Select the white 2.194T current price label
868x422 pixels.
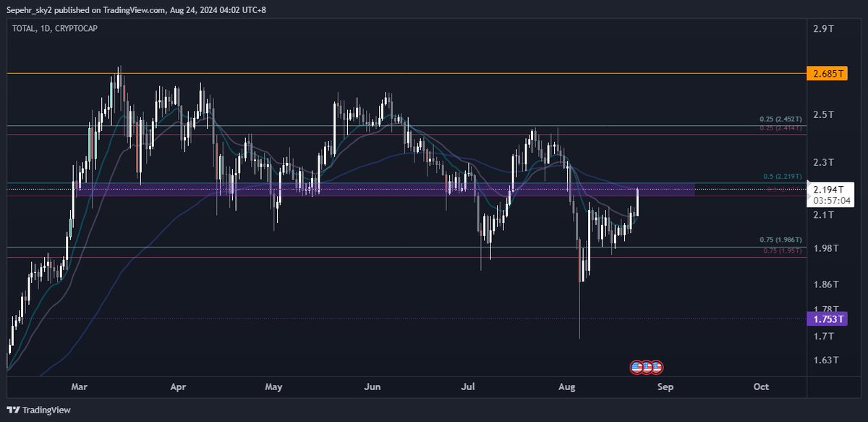point(830,187)
